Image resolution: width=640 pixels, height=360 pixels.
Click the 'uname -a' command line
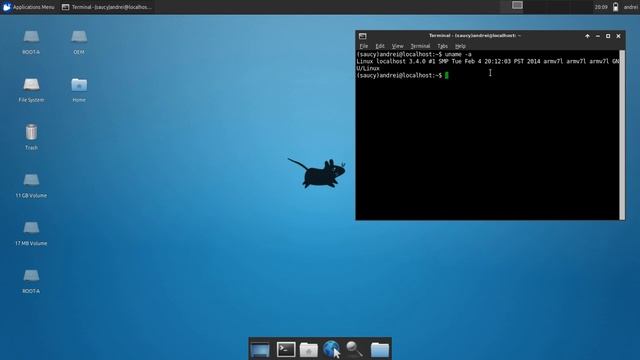(414, 54)
